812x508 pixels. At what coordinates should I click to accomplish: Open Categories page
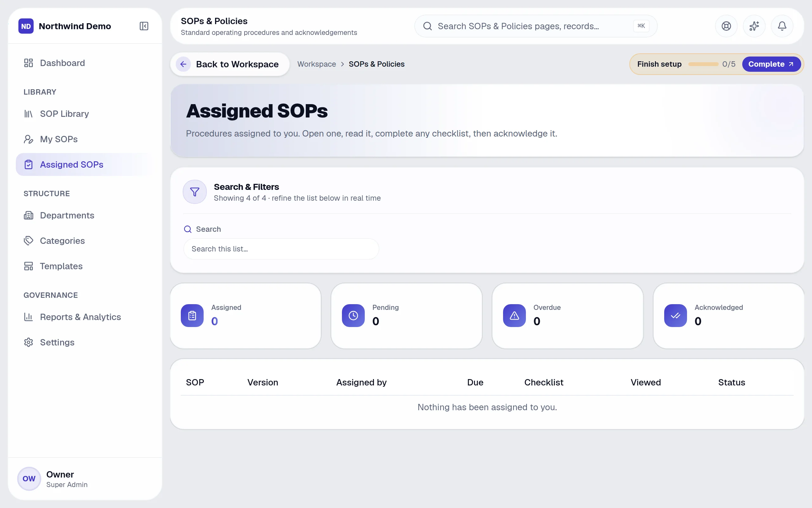point(85,241)
